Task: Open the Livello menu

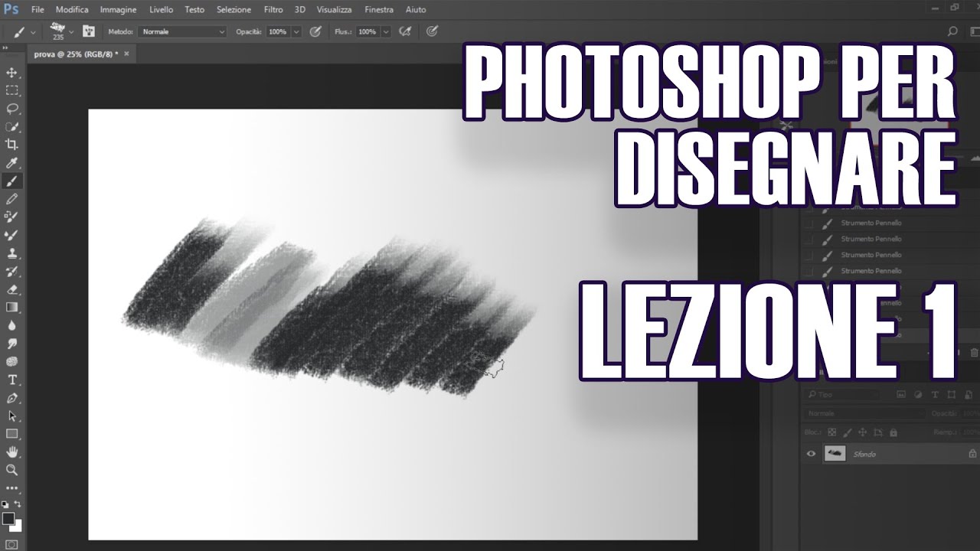Action: coord(161,9)
